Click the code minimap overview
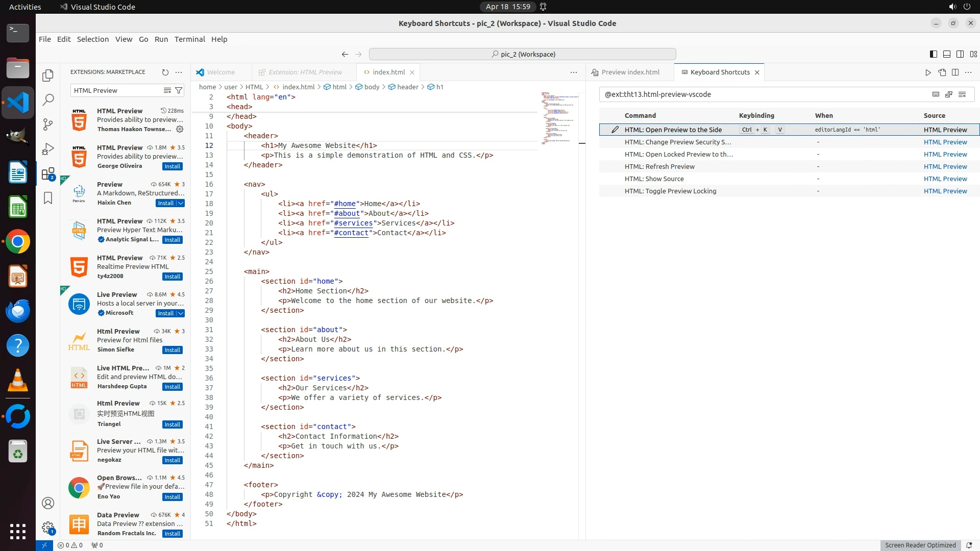980x551 pixels. (559, 118)
